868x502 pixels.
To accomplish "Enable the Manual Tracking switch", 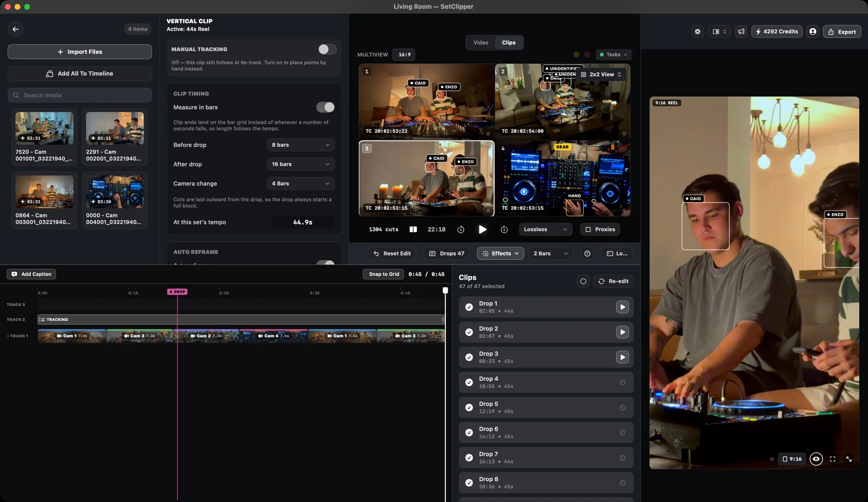I will pos(327,49).
